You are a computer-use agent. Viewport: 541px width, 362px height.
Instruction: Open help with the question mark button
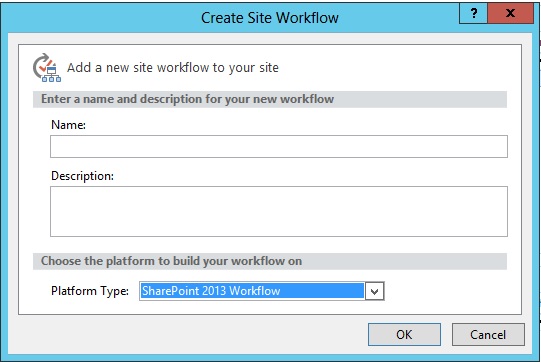point(473,13)
